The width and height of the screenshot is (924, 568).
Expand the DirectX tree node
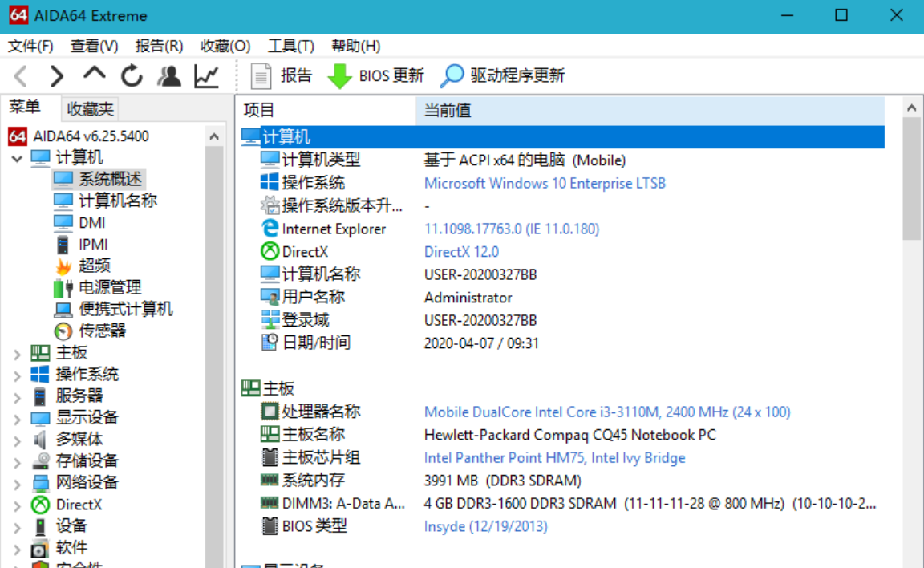17,505
